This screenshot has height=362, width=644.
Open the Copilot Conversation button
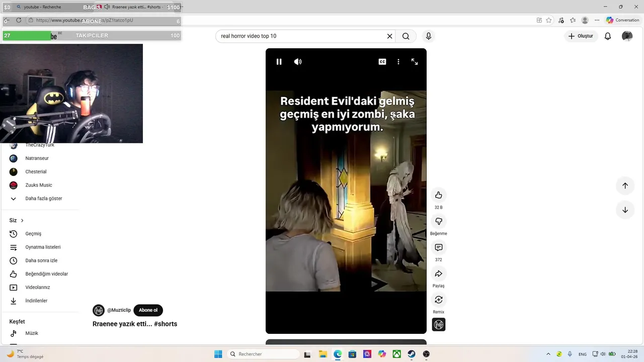click(622, 20)
